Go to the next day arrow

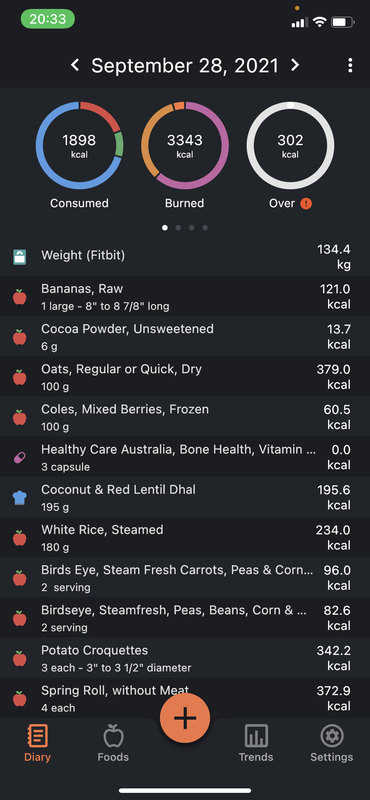[x=294, y=65]
